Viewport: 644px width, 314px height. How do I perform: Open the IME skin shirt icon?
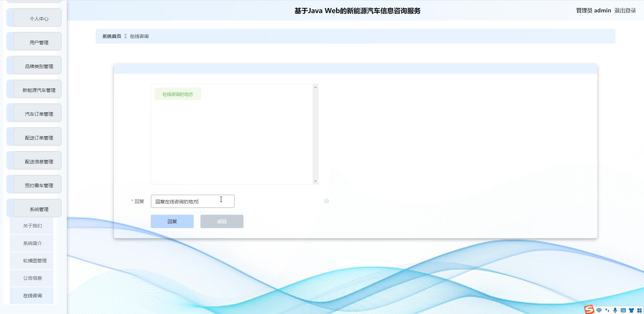pyautogui.click(x=631, y=310)
